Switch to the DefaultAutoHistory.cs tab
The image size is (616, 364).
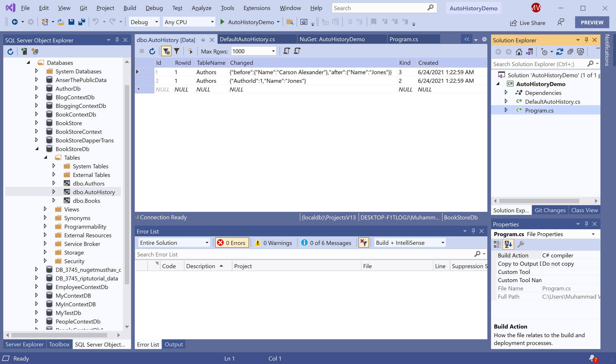coord(247,39)
